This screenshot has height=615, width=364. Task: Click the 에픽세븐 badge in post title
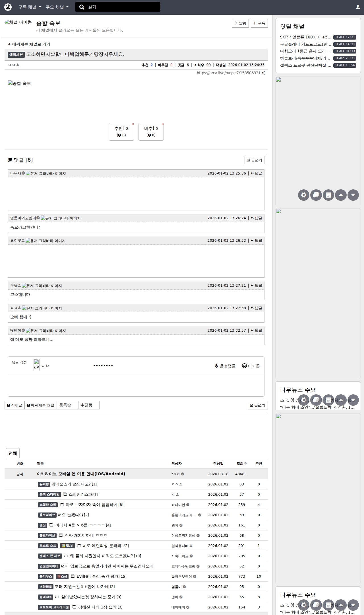[x=16, y=55]
